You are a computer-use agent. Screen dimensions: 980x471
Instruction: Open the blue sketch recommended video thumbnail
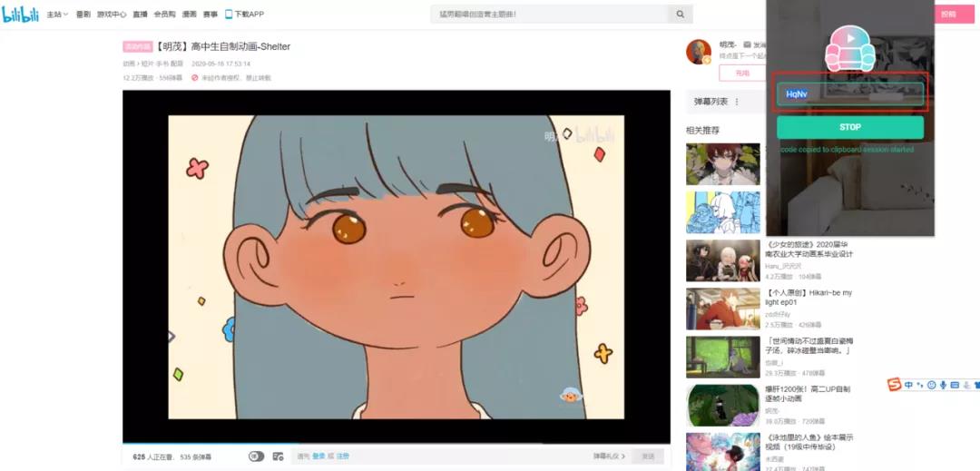tap(723, 212)
